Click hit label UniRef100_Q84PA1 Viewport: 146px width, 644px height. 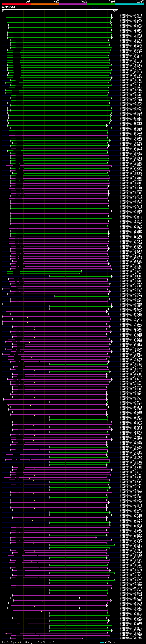coord(131,42)
